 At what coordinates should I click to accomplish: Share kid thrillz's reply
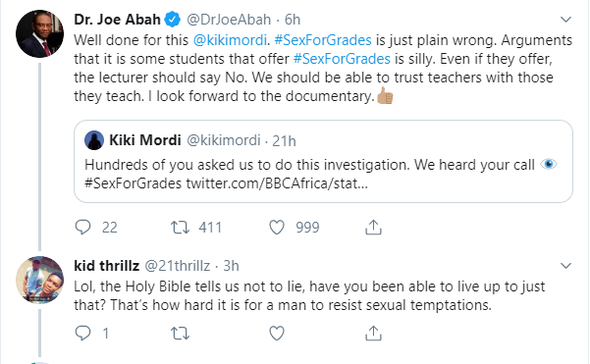[x=373, y=334]
